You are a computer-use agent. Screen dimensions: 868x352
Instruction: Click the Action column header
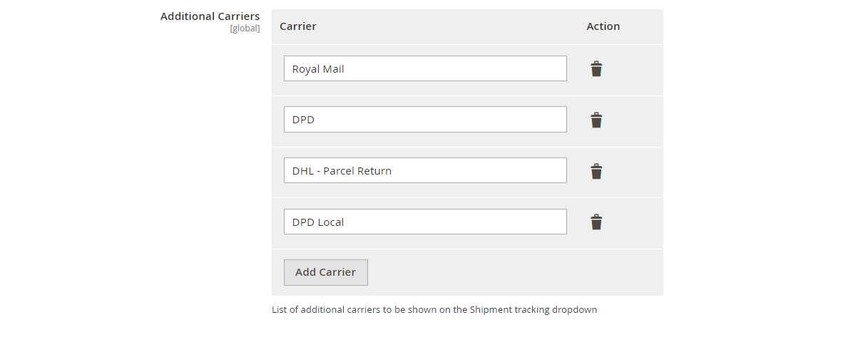coord(603,26)
